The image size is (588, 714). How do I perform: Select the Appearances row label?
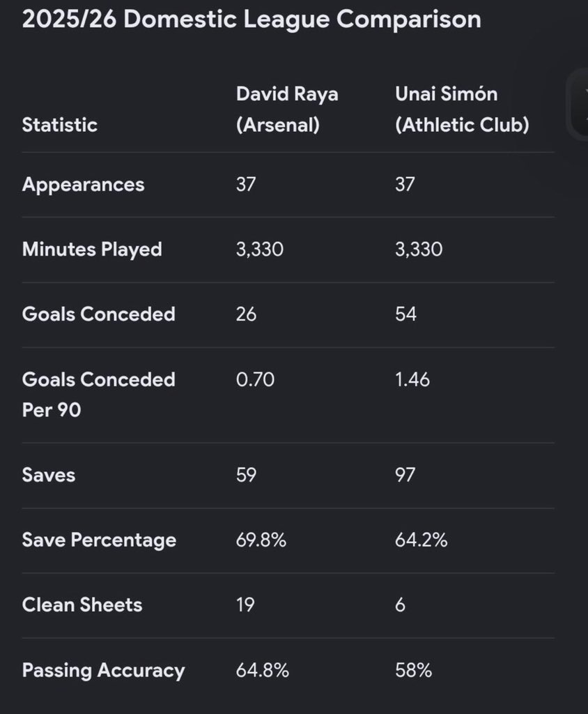(84, 185)
